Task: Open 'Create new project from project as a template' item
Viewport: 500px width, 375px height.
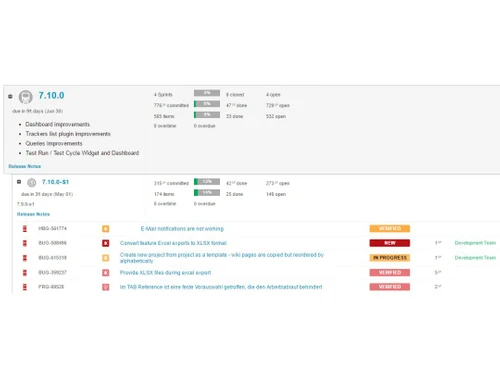Action: (222, 258)
